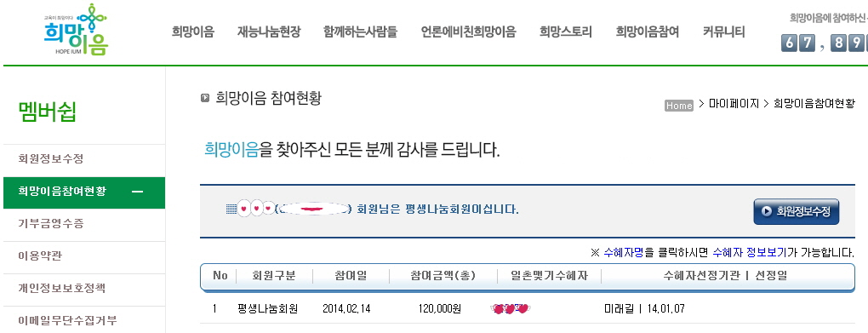This screenshot has width=868, height=333.
Task: Click the square bullet icon beside 희망이음 참여현황
Action: pyautogui.click(x=205, y=98)
